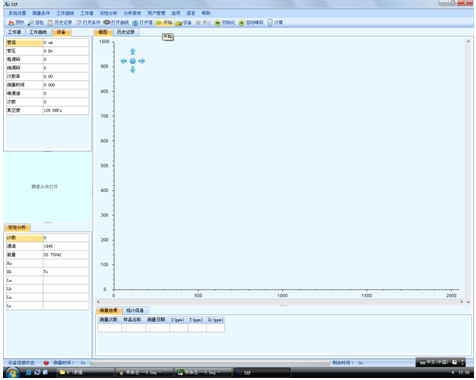Click the 样品名称 column header
The width and height of the screenshot is (476, 380).
(133, 320)
